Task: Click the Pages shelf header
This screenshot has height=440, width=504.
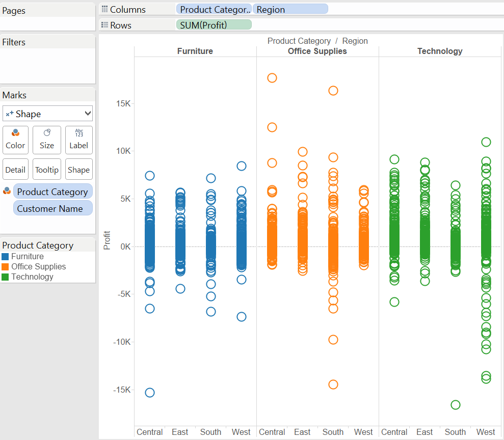Action: [14, 10]
